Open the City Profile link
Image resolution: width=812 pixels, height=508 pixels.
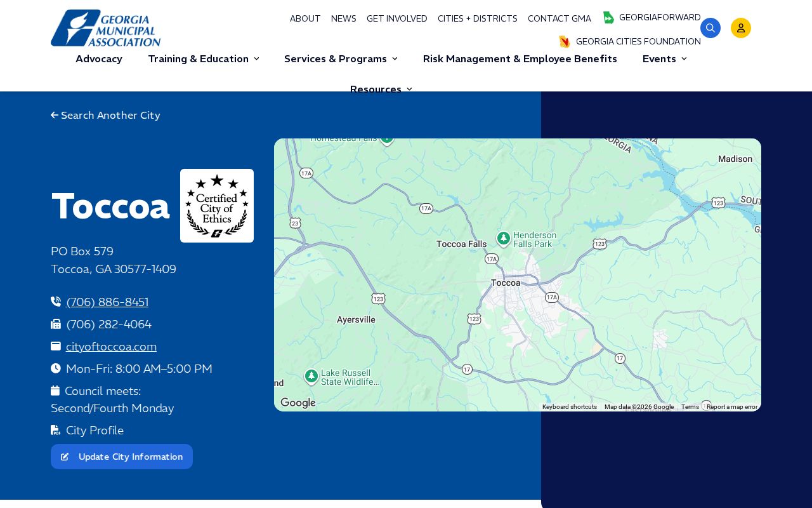[x=95, y=431]
